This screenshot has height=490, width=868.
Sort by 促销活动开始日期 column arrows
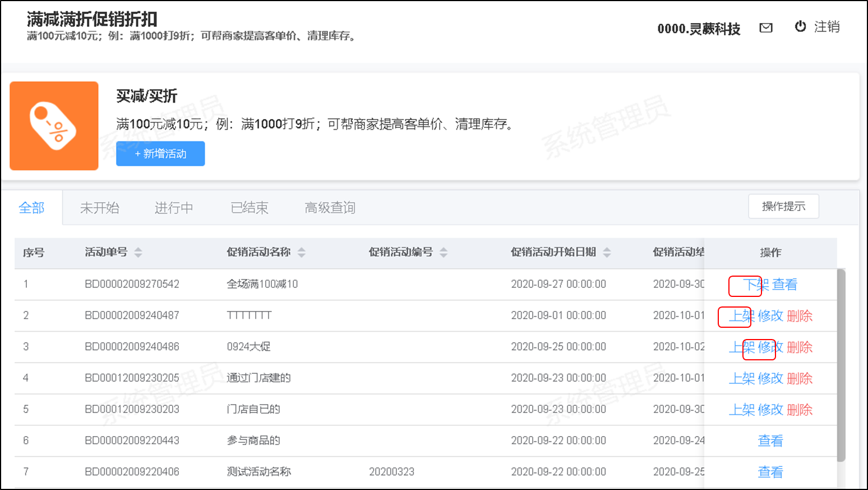click(x=607, y=253)
